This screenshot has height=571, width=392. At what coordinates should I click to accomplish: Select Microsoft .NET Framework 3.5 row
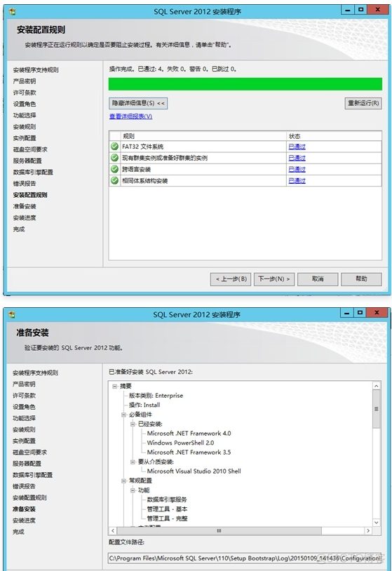coord(189,452)
